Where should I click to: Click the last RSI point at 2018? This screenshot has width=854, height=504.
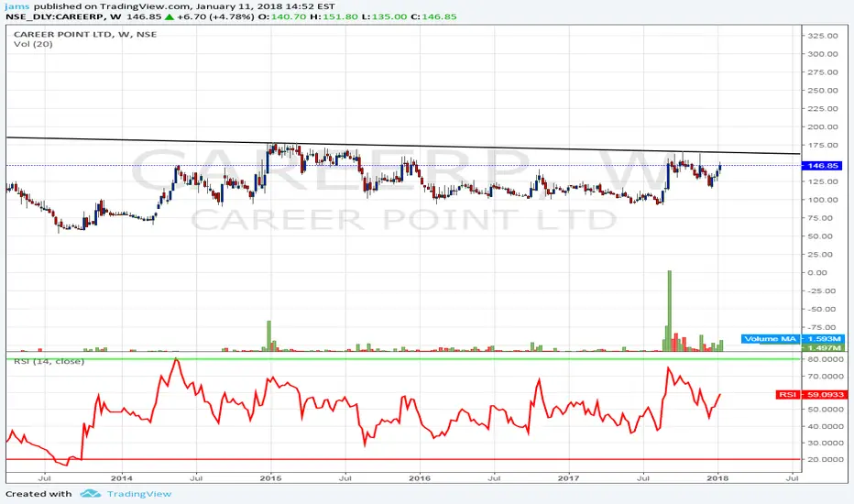click(720, 394)
